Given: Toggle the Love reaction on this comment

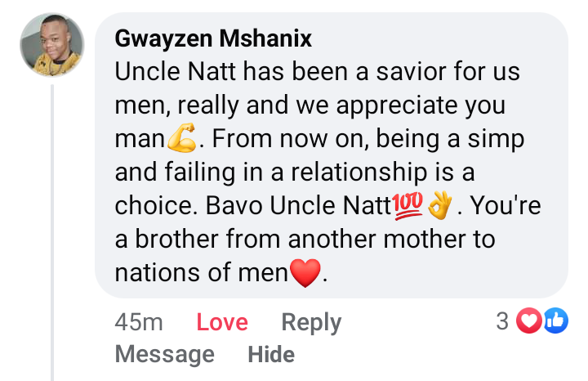Looking at the screenshot, I should click(222, 322).
